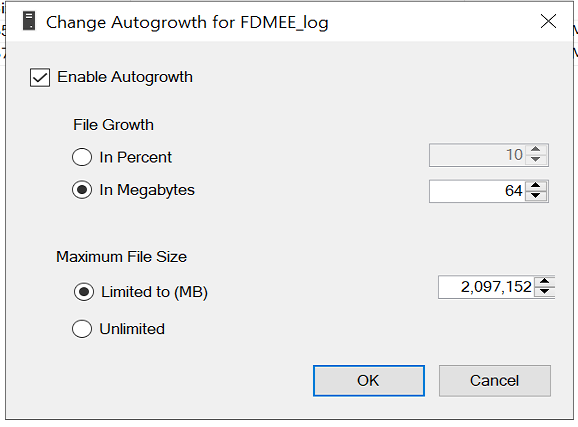The image size is (578, 427).
Task: Decrease the maximum file size with down arrow
Action: click(544, 292)
